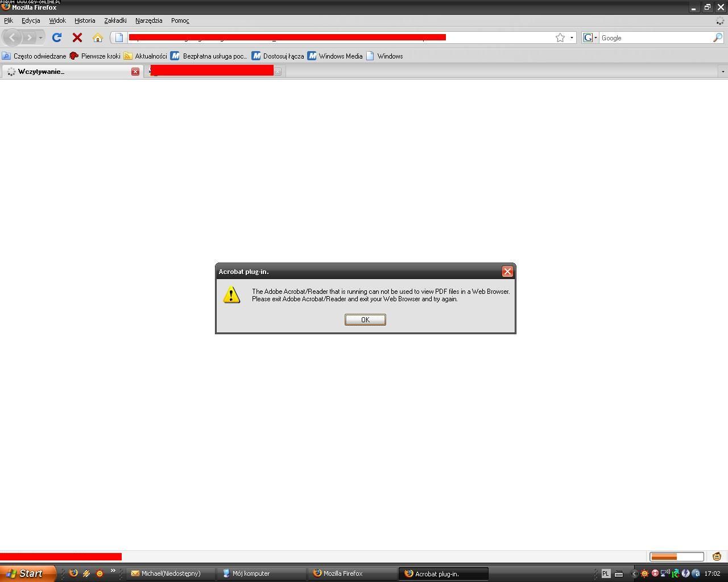Click the network connection tray icon
Screen dimensions: 728x582
tap(664, 573)
